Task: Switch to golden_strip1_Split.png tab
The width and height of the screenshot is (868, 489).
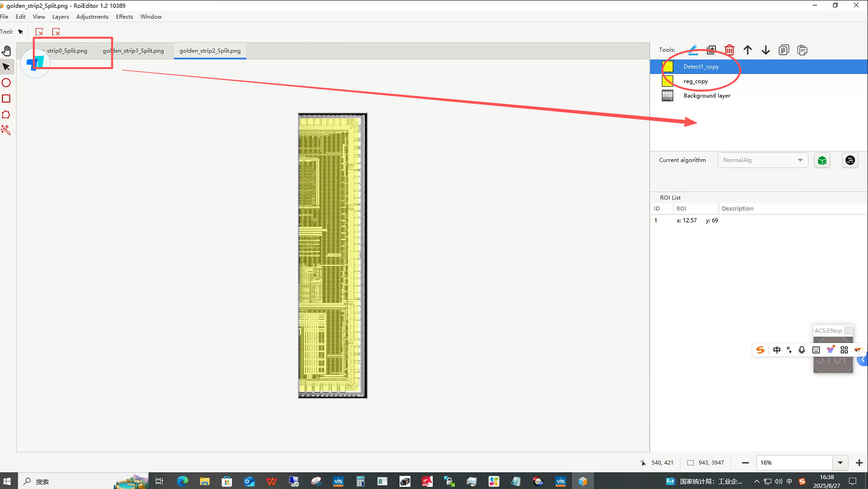Action: pyautogui.click(x=133, y=51)
